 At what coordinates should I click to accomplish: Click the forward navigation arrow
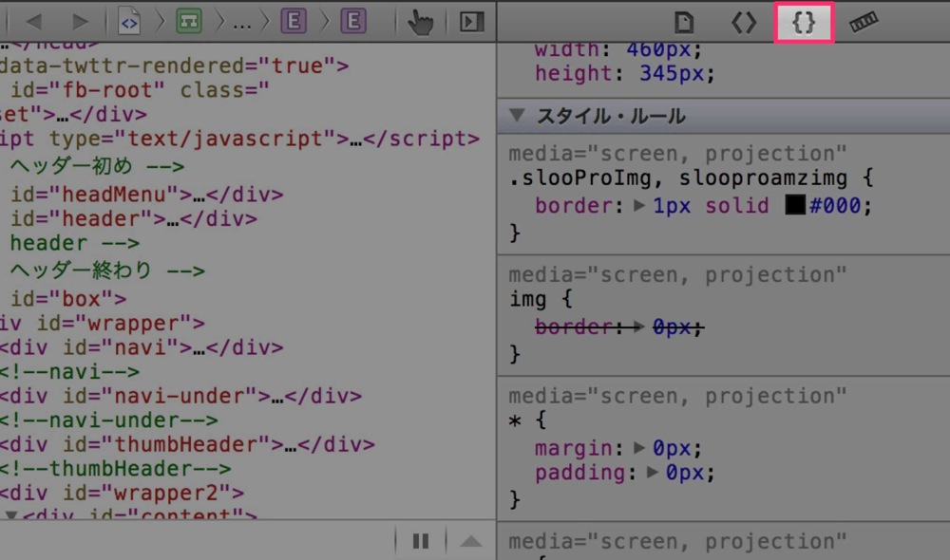tap(80, 23)
